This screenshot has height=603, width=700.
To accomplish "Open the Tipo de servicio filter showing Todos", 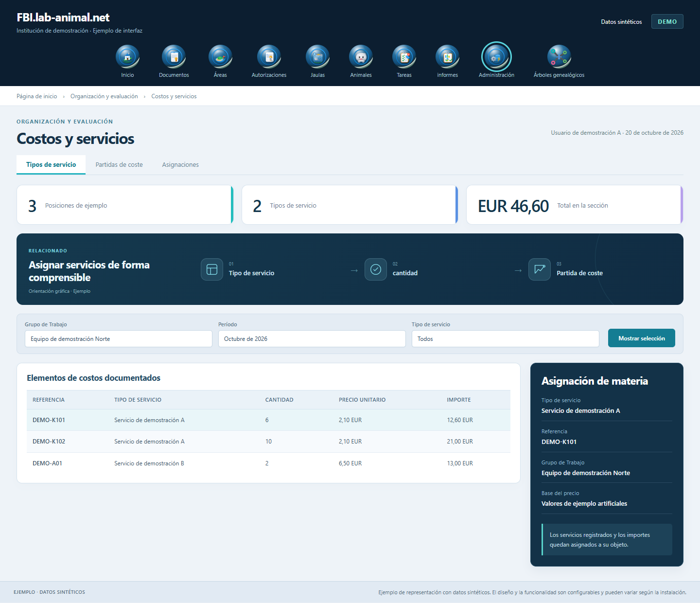I will [x=506, y=339].
